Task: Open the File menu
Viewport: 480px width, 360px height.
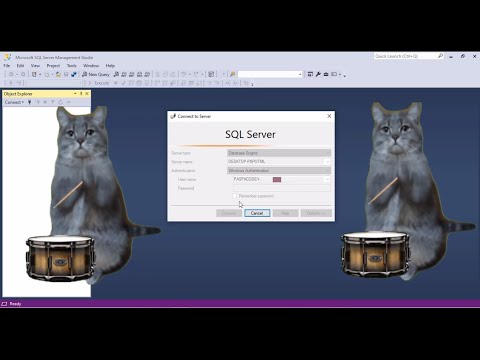Action: point(7,66)
